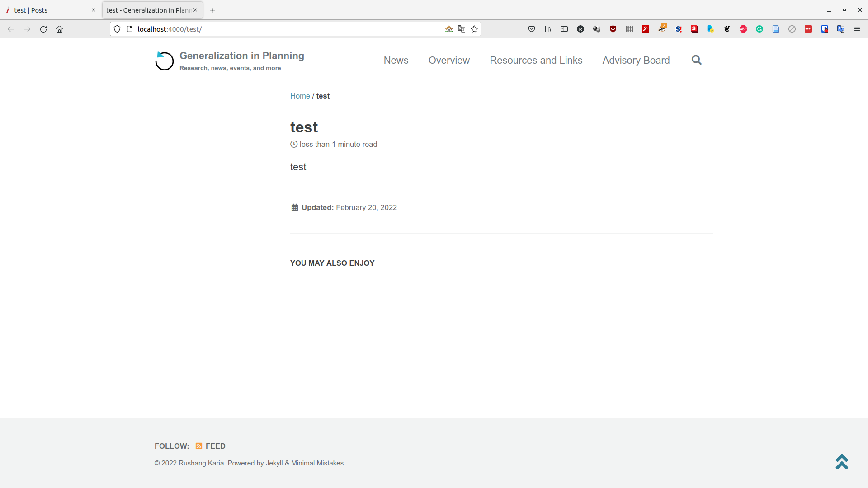Click the '© 2022 Rushang Karia' copyright text

click(189, 463)
